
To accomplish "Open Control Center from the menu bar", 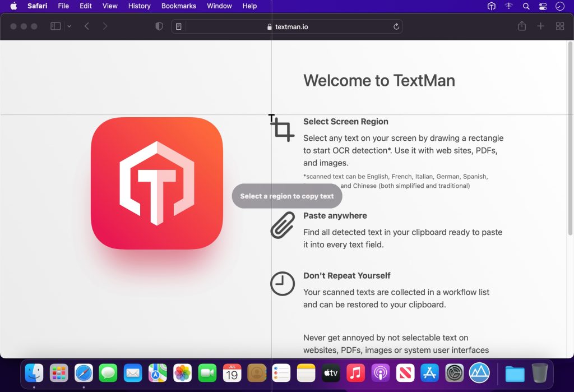I will coord(541,6).
